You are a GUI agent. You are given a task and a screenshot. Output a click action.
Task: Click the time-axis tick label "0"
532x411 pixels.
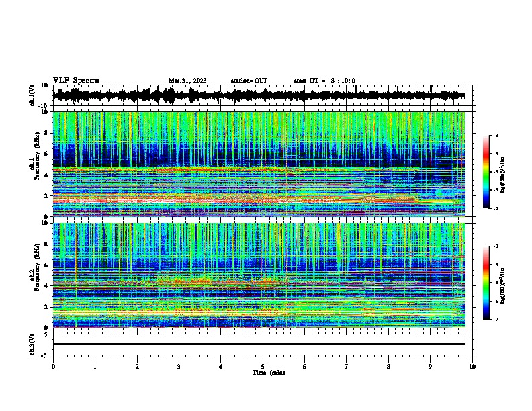pyautogui.click(x=53, y=367)
